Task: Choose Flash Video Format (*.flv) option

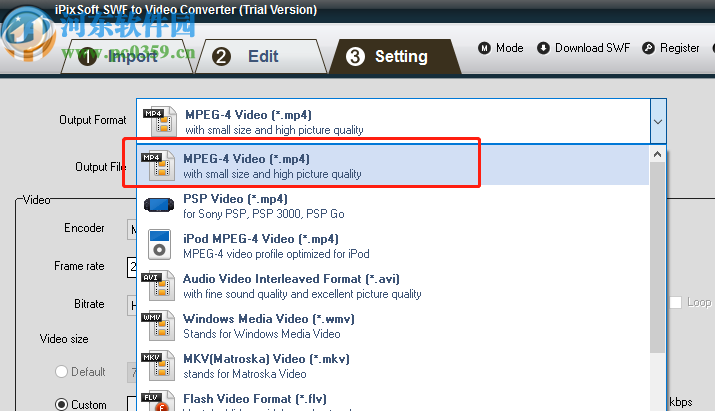Action: [x=393, y=400]
